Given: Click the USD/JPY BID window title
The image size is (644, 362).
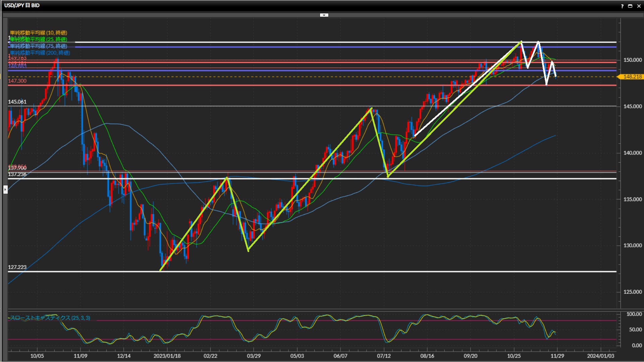Looking at the screenshot, I should pos(22,5).
